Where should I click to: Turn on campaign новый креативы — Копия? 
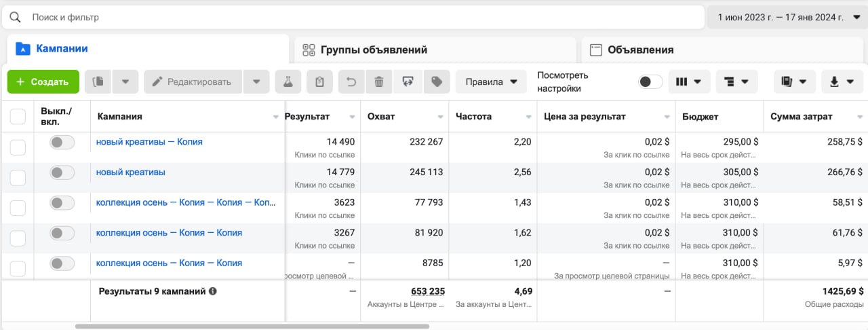point(62,142)
